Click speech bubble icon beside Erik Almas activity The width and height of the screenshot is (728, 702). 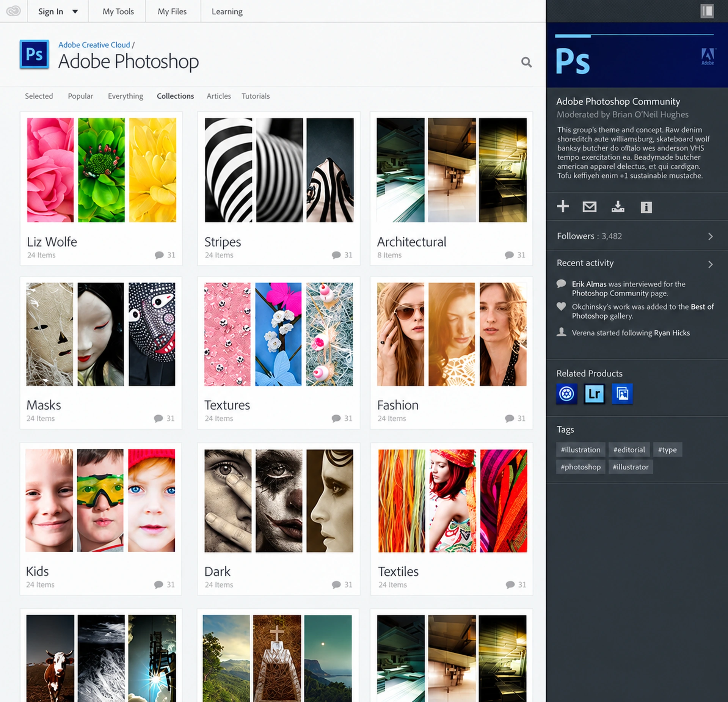[x=561, y=284]
